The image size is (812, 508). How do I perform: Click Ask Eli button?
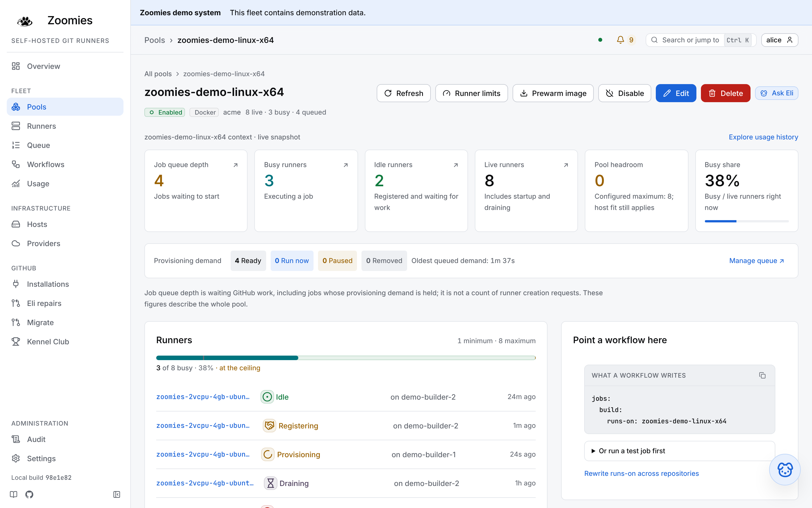point(776,93)
